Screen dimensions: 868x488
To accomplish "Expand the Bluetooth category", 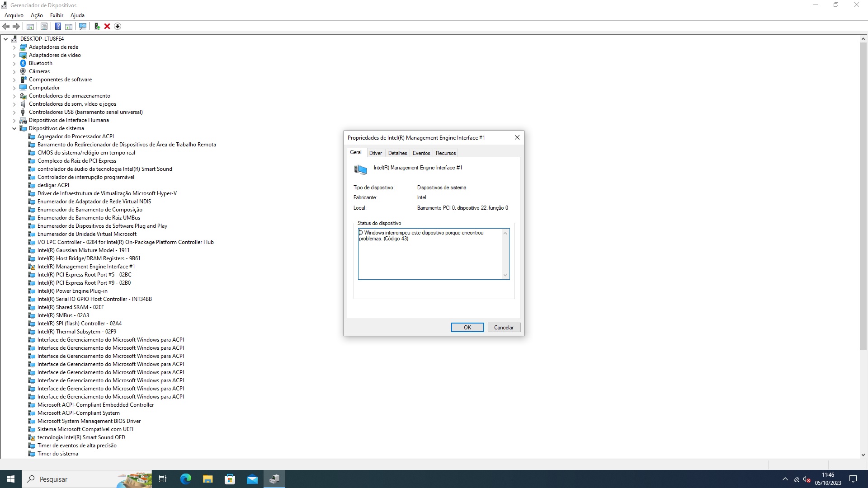I will (x=14, y=64).
